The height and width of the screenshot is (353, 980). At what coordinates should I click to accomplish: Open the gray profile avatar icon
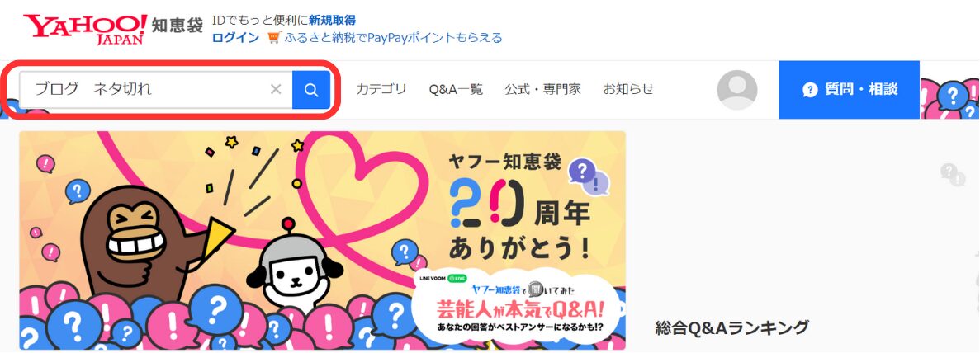point(737,90)
